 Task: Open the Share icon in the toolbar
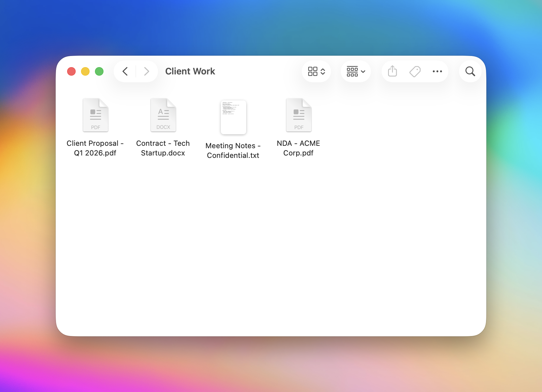tap(392, 71)
